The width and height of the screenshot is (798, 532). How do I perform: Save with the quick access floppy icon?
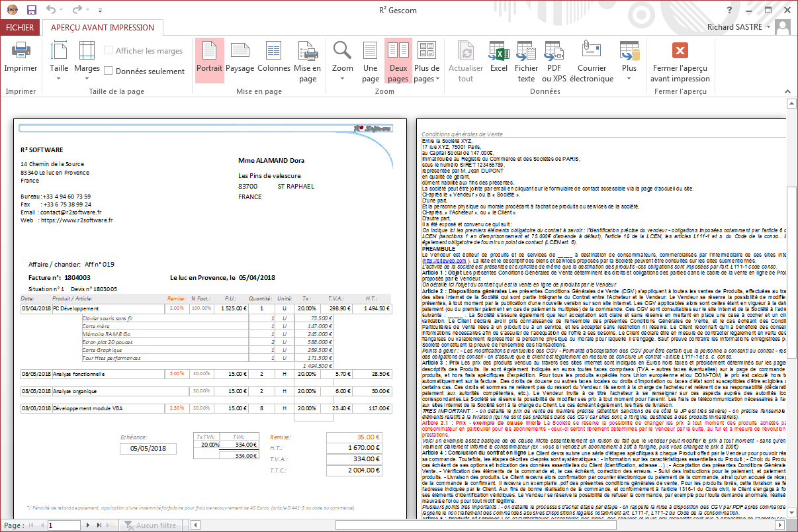31,10
